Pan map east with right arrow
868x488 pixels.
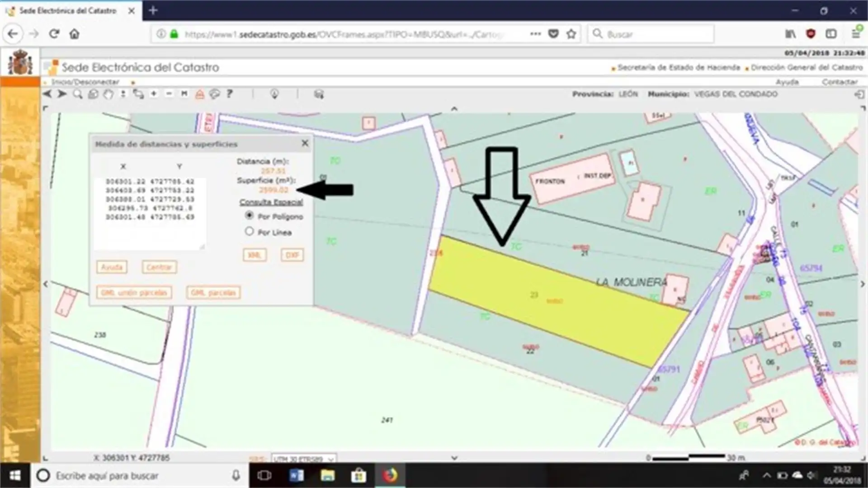pos(863,284)
